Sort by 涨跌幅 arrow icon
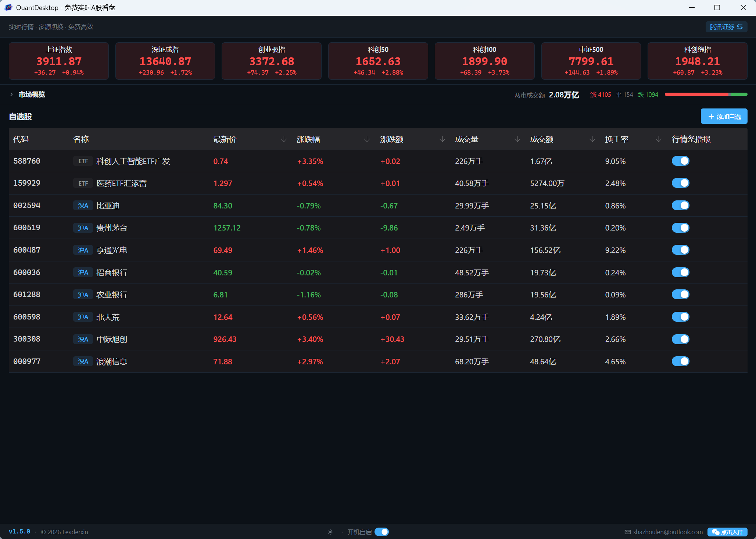The width and height of the screenshot is (756, 539). (367, 139)
